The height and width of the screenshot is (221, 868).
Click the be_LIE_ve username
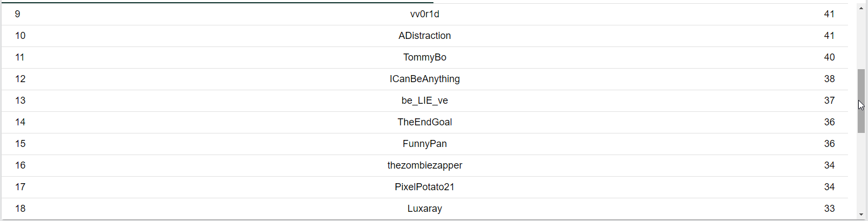425,101
